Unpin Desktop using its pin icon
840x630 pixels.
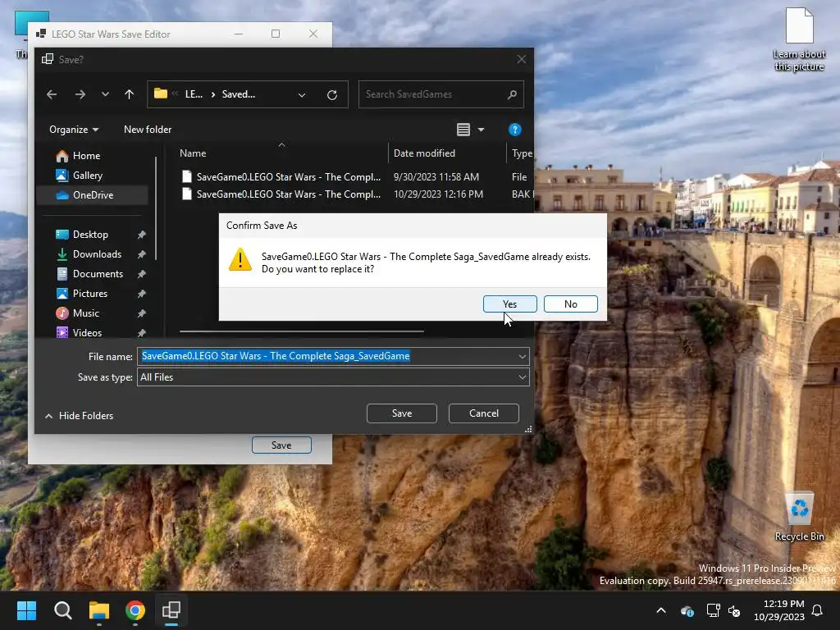pyautogui.click(x=141, y=235)
